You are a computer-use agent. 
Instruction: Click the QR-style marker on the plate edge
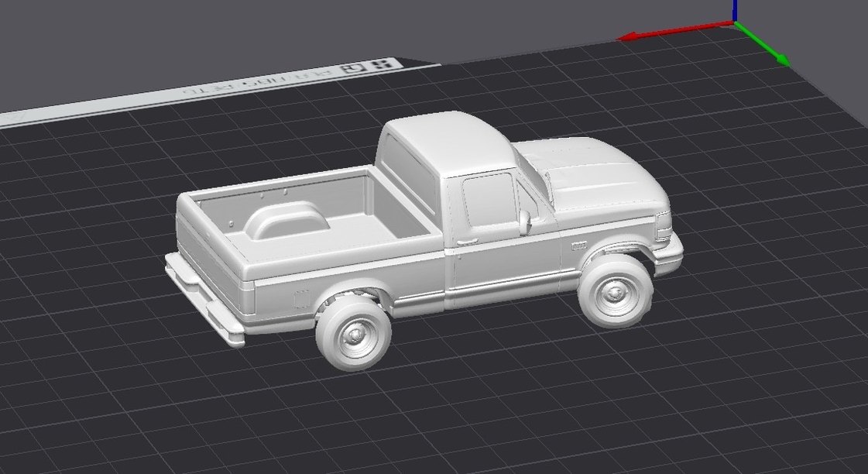point(381,65)
